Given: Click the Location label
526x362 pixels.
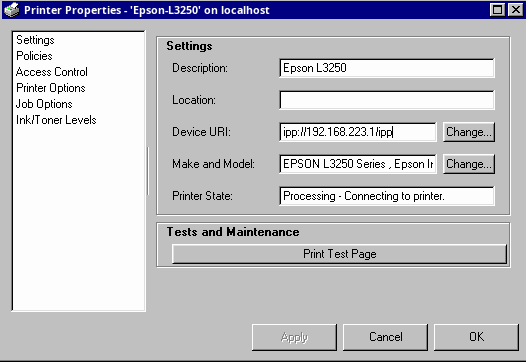Looking at the screenshot, I should tap(194, 100).
